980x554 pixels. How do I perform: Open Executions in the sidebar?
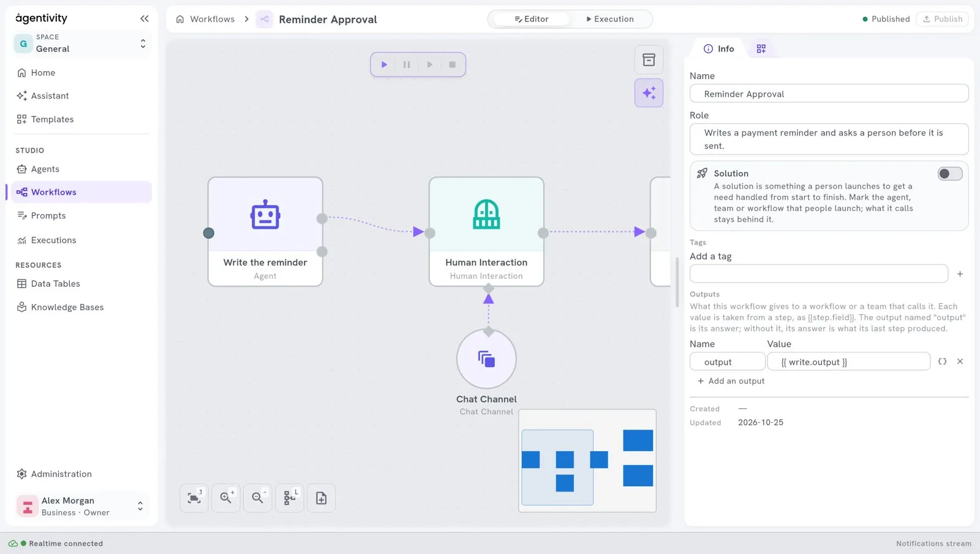point(82,240)
